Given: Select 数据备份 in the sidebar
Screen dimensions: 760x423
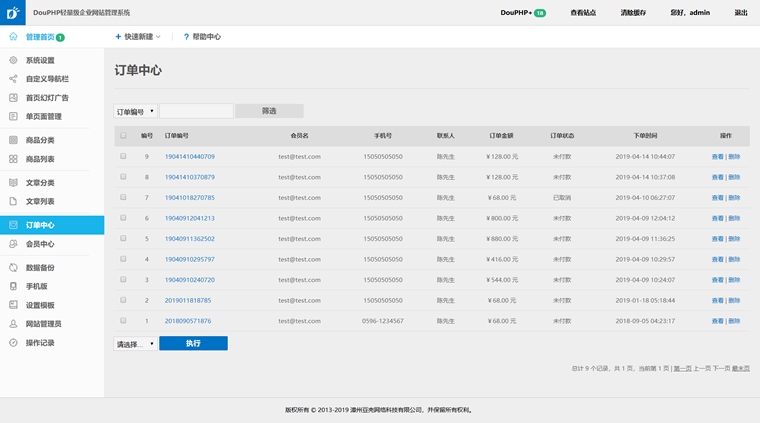Looking at the screenshot, I should pos(40,267).
